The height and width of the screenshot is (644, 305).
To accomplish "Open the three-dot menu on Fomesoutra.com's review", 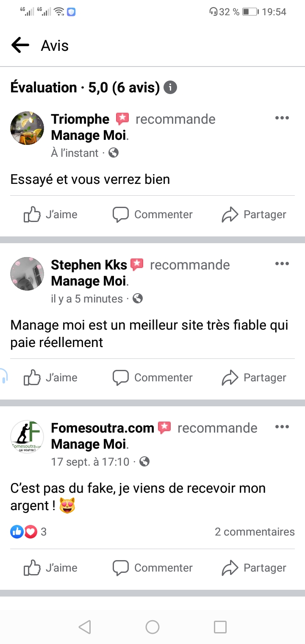I will pos(282,427).
